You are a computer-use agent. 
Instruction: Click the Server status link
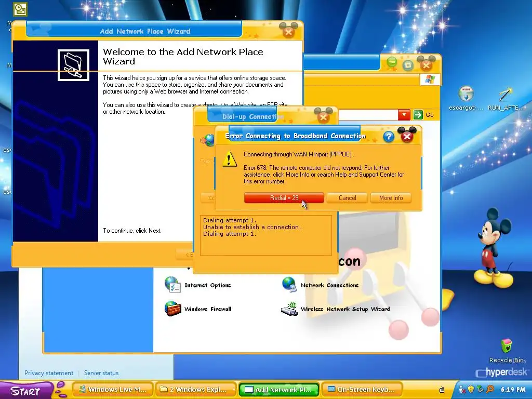(x=101, y=373)
